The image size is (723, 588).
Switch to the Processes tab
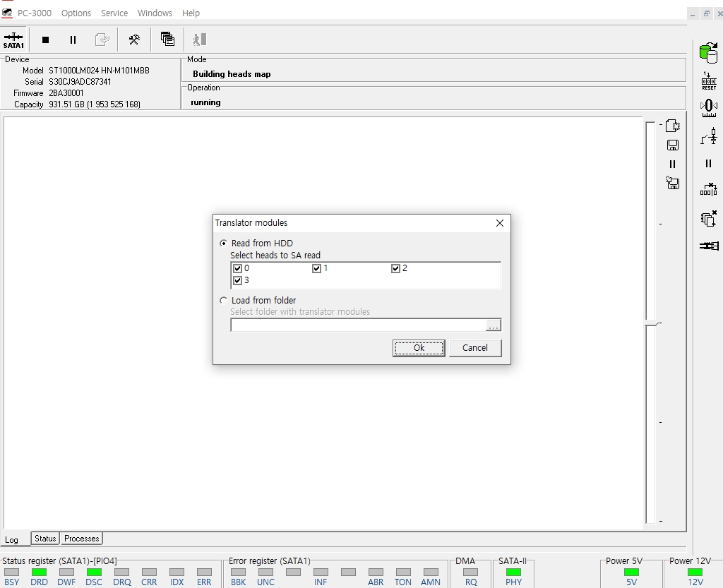click(82, 538)
